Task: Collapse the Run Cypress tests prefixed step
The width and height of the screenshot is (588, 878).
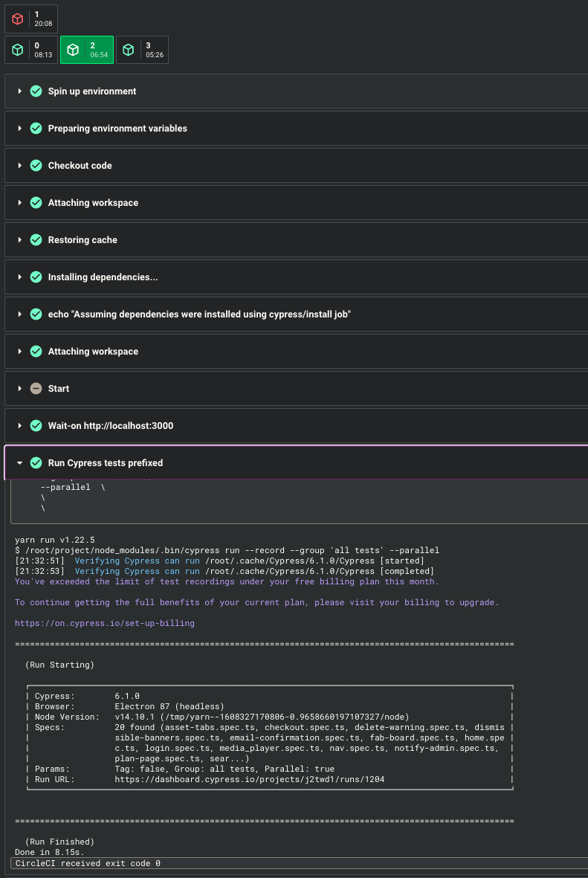Action: pyautogui.click(x=20, y=462)
